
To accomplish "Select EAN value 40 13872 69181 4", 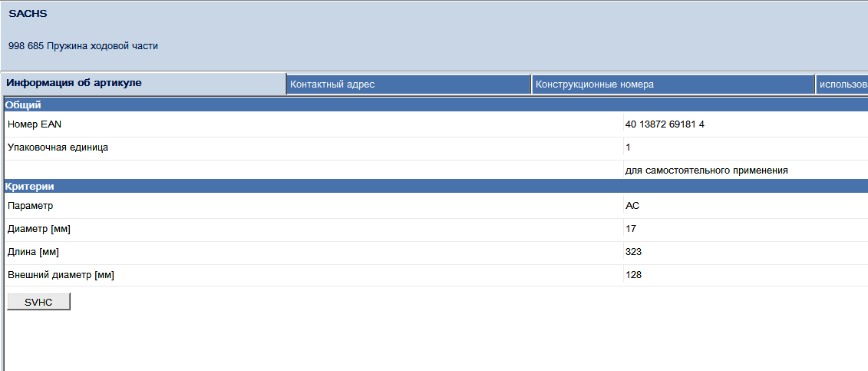I will (x=665, y=124).
